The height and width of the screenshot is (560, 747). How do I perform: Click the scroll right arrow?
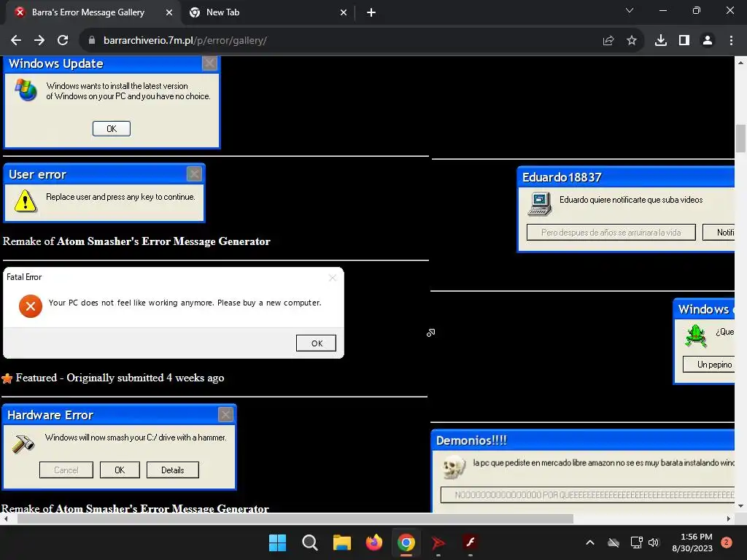[x=729, y=518]
